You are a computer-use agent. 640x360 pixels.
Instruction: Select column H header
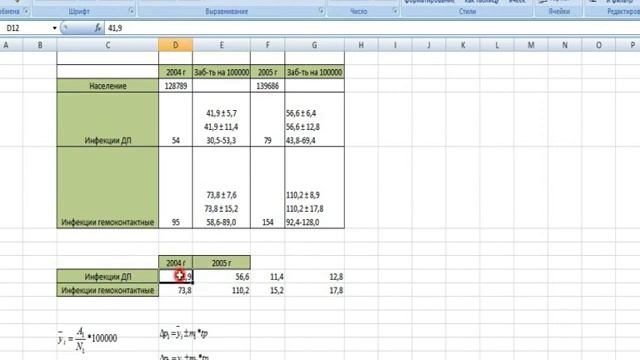coord(361,45)
